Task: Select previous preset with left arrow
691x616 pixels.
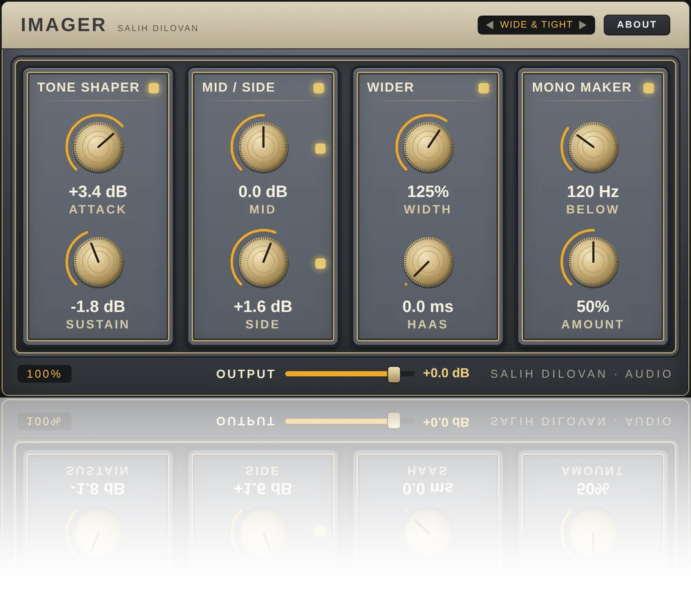Action: (x=489, y=25)
